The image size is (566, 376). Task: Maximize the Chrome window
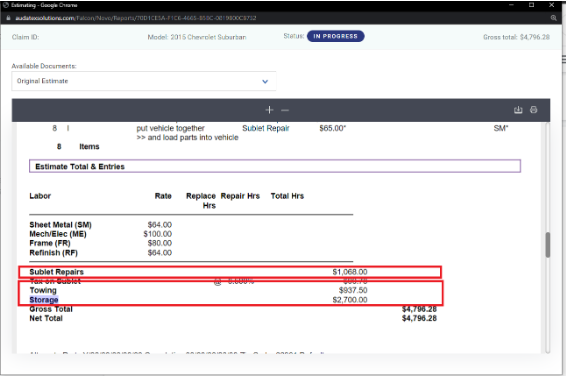point(531,5)
